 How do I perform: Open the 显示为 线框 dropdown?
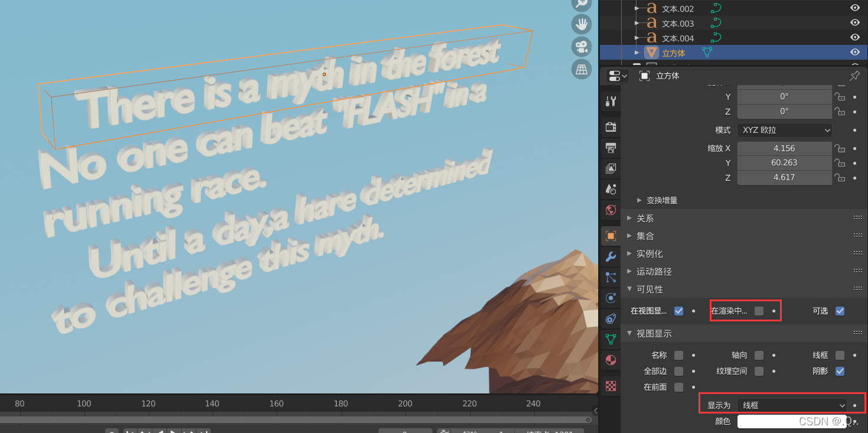(x=792, y=405)
